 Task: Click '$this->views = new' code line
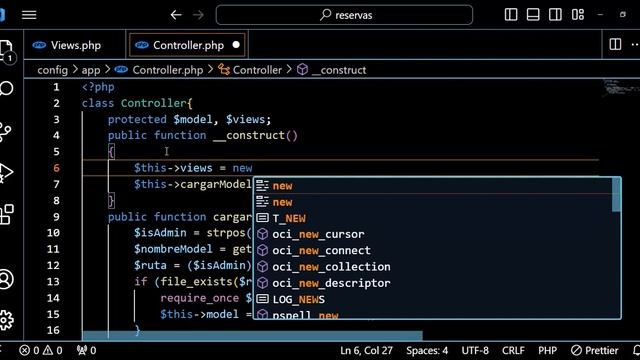pos(193,168)
